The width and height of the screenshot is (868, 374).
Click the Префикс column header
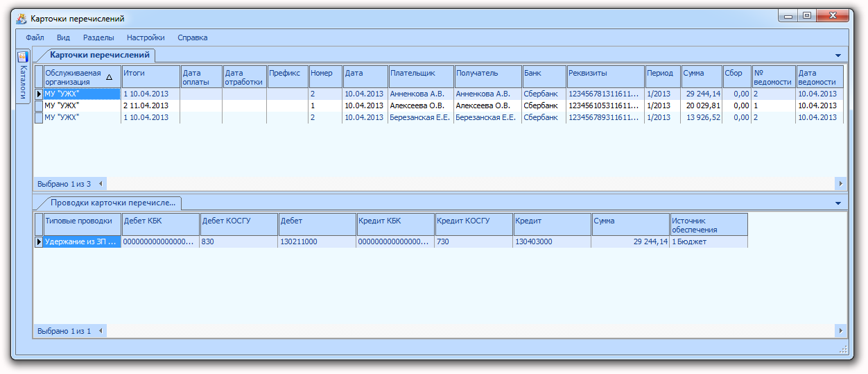pos(288,77)
